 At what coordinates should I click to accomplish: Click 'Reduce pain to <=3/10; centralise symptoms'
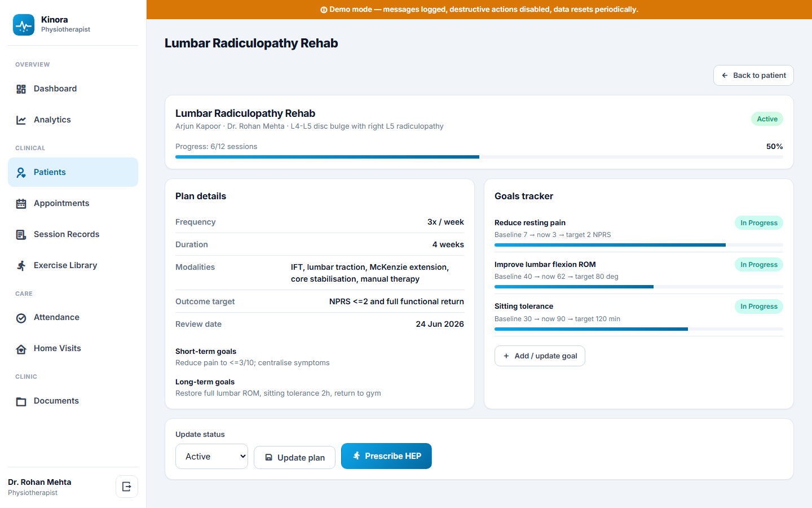(253, 363)
